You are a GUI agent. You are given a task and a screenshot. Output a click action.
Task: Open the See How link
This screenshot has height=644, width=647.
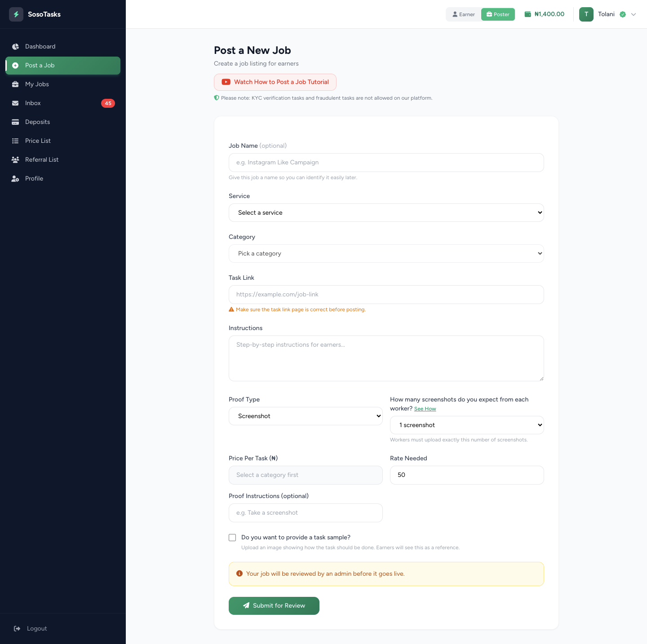point(425,409)
